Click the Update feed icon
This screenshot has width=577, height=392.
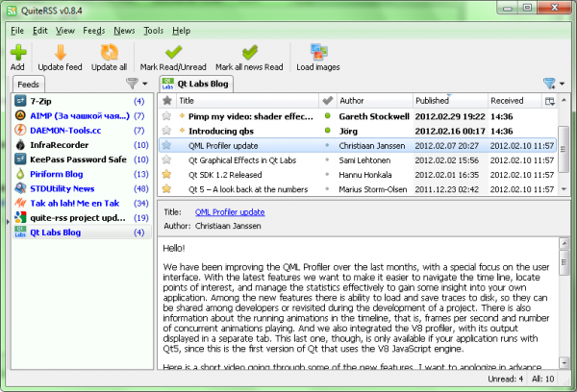tap(61, 52)
